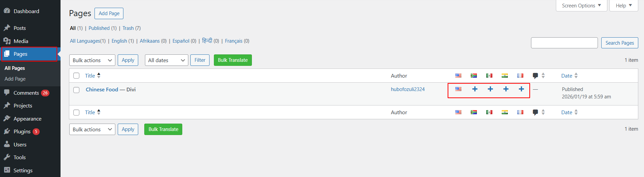
Task: Open the top Bulk actions dropdown
Action: [92, 60]
